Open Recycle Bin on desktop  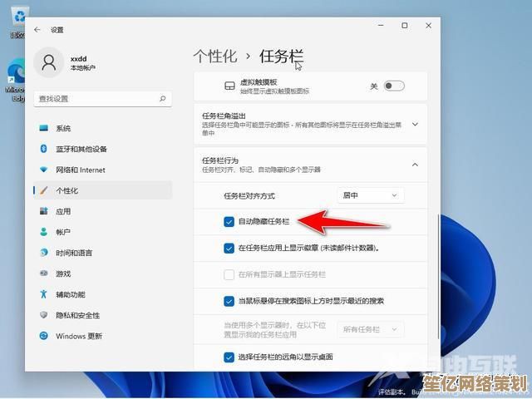[17, 20]
